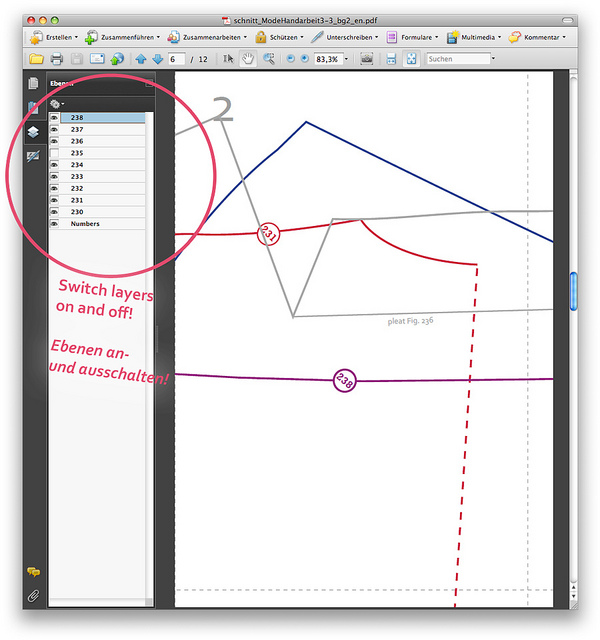Select the text selection cursor tool

[228, 59]
